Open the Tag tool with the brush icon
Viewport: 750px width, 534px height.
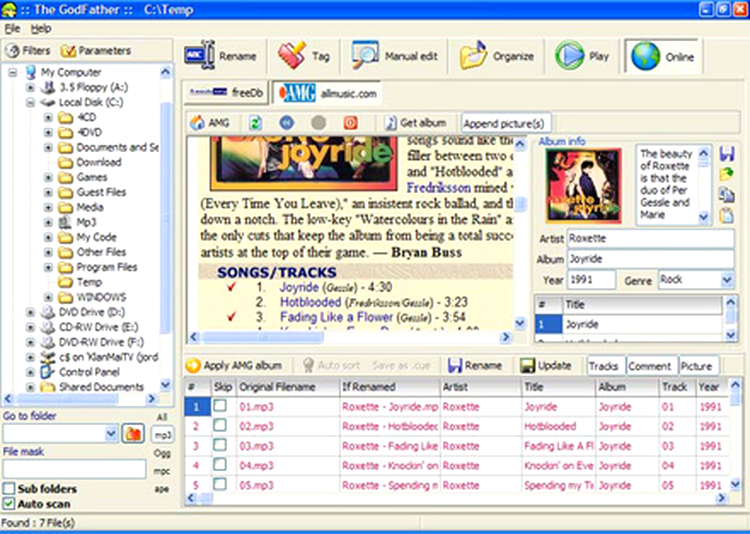pyautogui.click(x=304, y=56)
